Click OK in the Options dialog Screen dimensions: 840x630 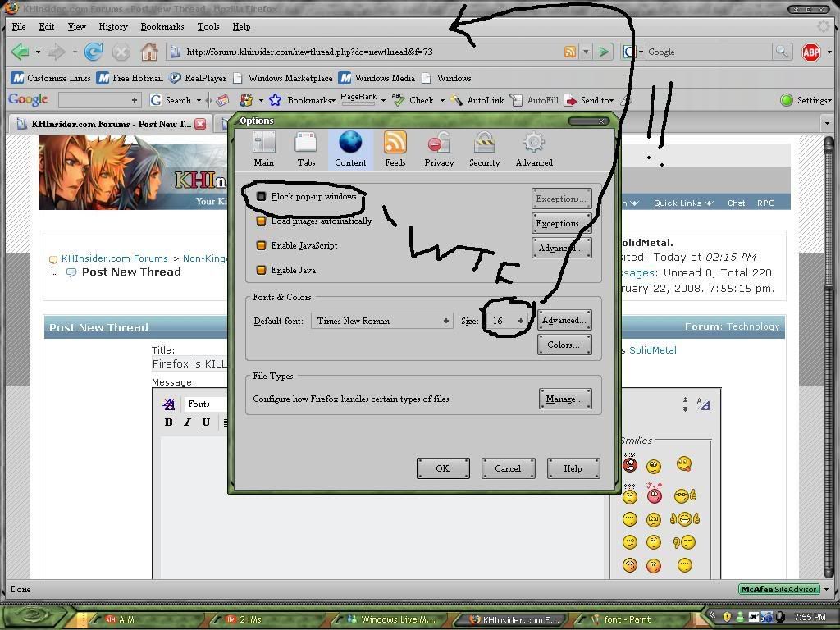(443, 468)
